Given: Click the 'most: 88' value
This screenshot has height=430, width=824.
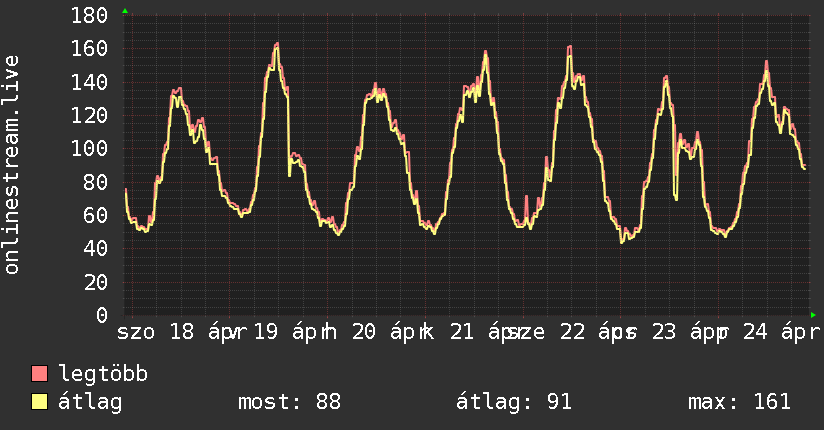Looking at the screenshot, I should [290, 402].
